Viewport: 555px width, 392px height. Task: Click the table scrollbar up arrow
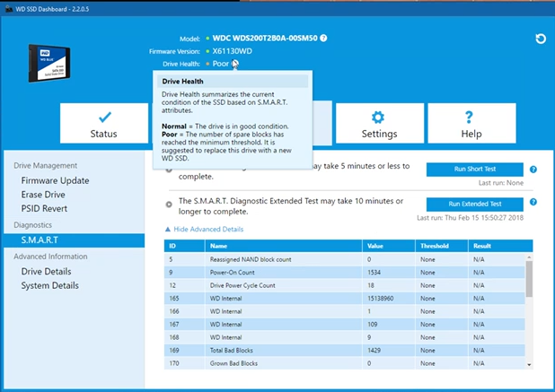point(529,257)
